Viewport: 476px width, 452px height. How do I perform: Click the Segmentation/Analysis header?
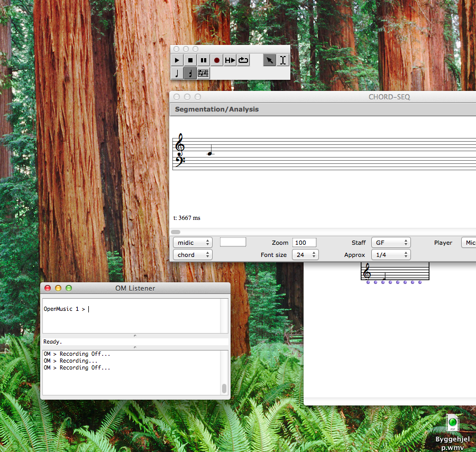(217, 109)
